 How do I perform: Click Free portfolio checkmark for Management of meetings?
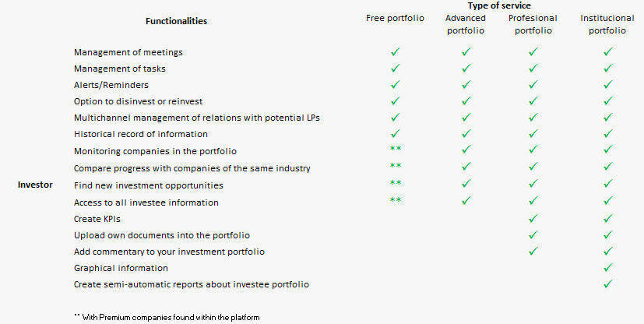395,52
